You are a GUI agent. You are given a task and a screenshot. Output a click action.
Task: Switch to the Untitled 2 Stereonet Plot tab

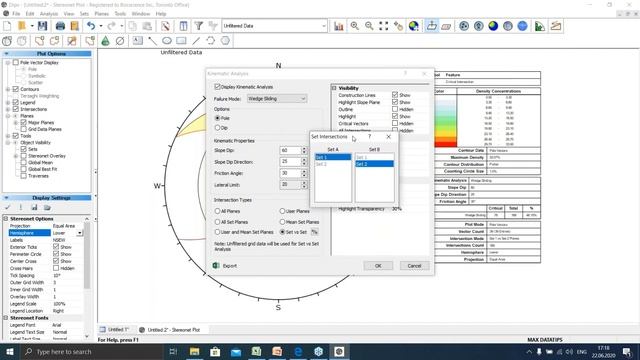[170, 329]
